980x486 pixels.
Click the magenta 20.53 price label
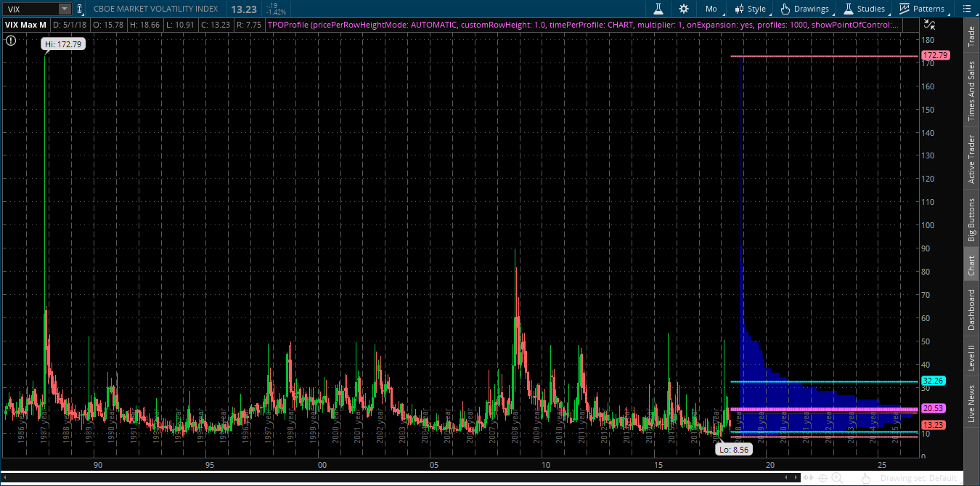(933, 409)
